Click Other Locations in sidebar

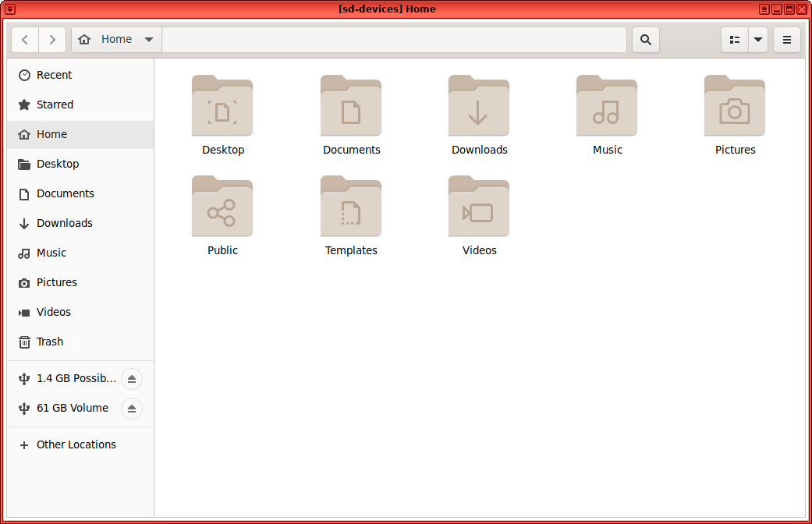[76, 444]
